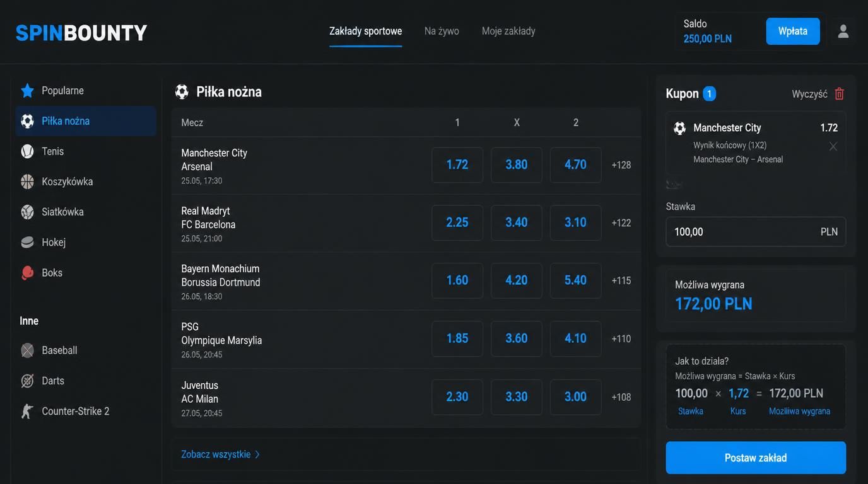Click the soccer ball icon beside Piłka nożna sidebar
The height and width of the screenshot is (484, 868).
[27, 121]
